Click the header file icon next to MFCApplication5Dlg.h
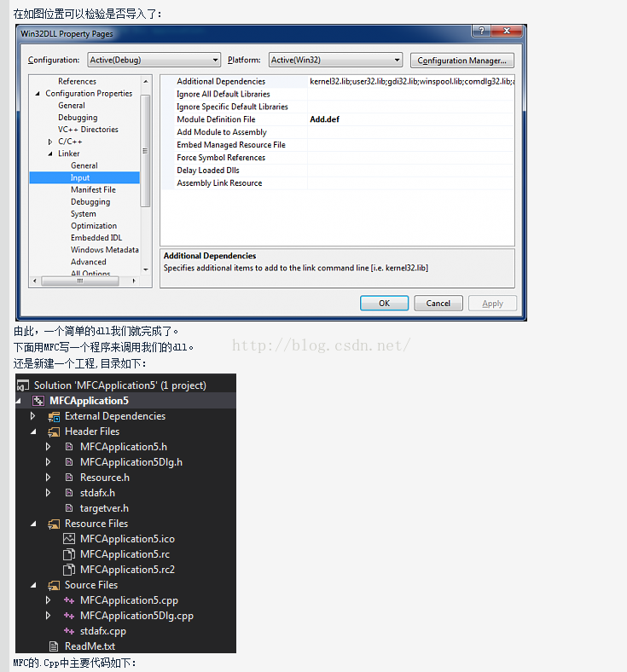 [69, 462]
